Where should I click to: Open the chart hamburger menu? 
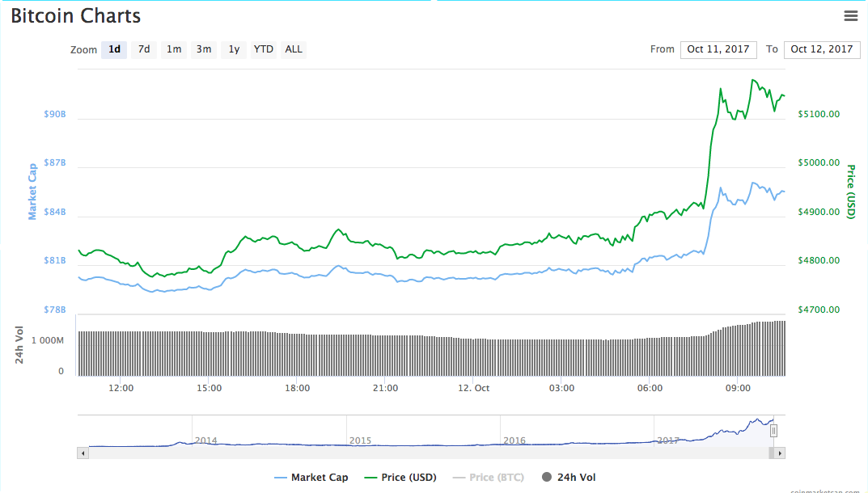tap(851, 16)
